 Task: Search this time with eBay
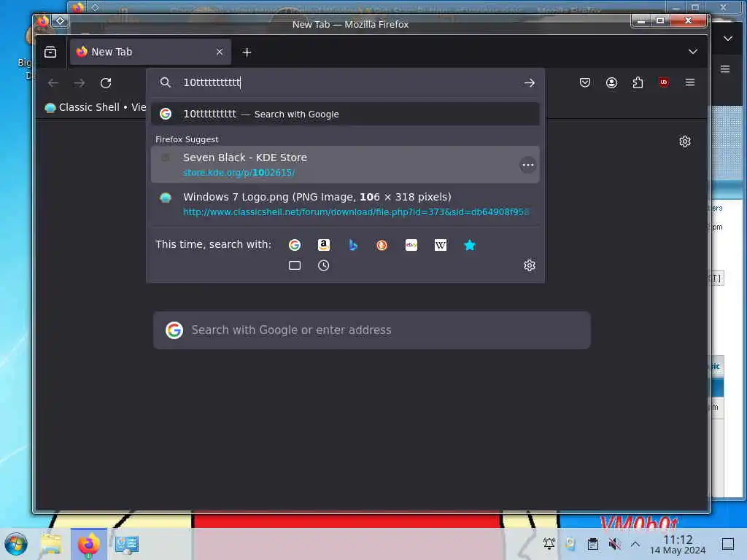coord(411,245)
